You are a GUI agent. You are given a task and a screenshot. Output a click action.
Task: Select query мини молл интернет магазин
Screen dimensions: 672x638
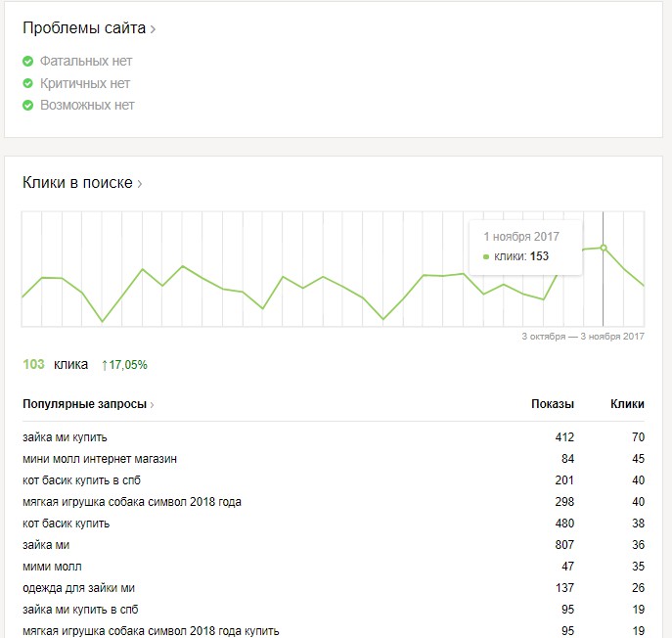(100, 459)
